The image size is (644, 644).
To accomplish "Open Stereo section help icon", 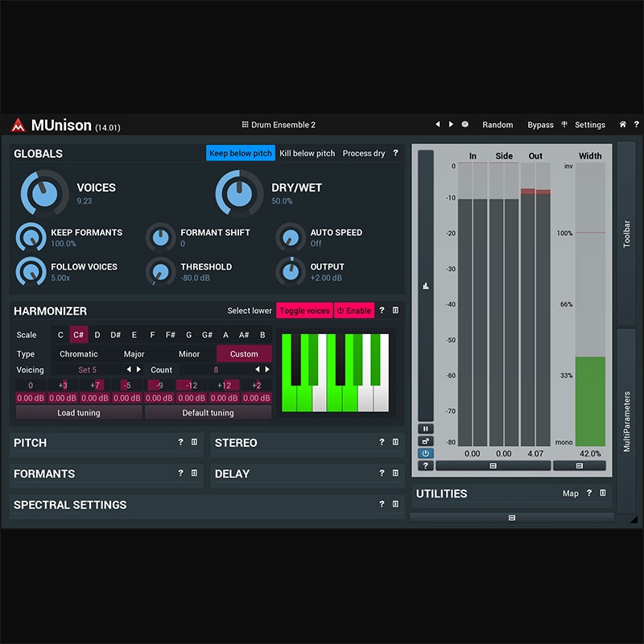I will 382,442.
